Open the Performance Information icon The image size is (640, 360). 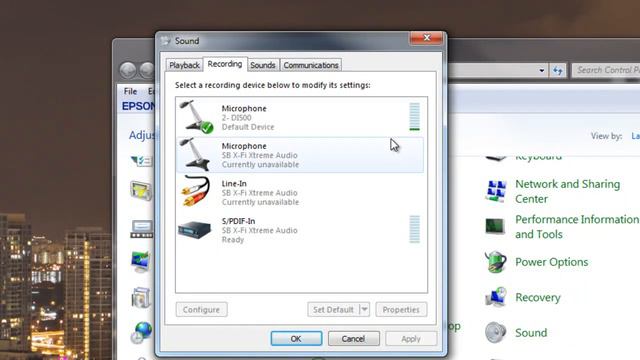point(495,227)
